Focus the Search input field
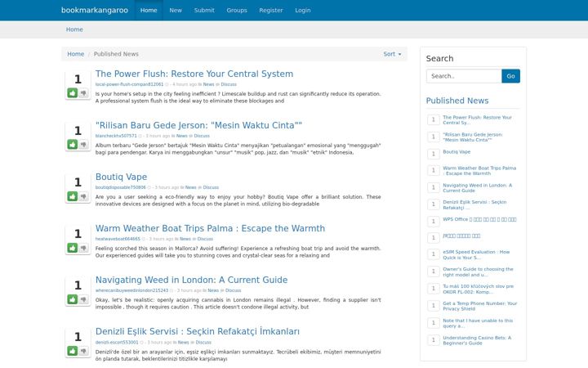 pyautogui.click(x=464, y=76)
